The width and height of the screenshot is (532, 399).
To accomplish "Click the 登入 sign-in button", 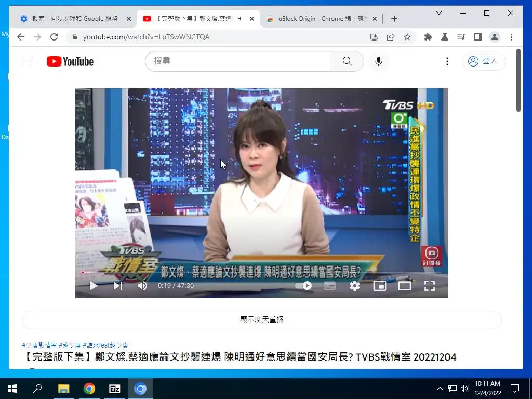I will pyautogui.click(x=484, y=61).
